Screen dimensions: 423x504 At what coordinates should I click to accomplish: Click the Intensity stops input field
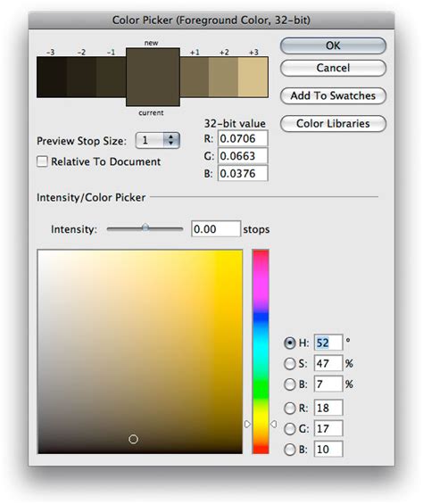coord(216,229)
